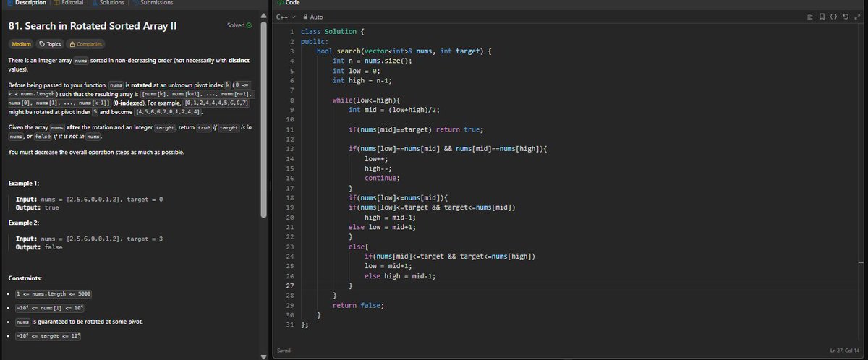
Task: Click the Saved status text
Action: (285, 351)
